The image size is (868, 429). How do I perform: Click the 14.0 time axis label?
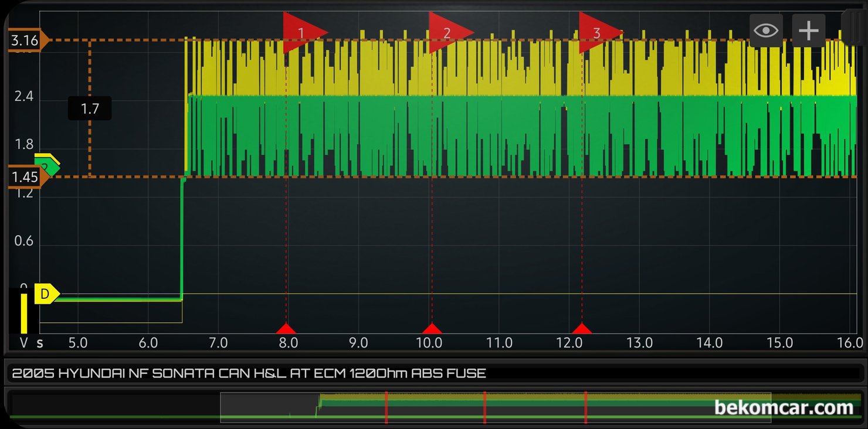710,343
